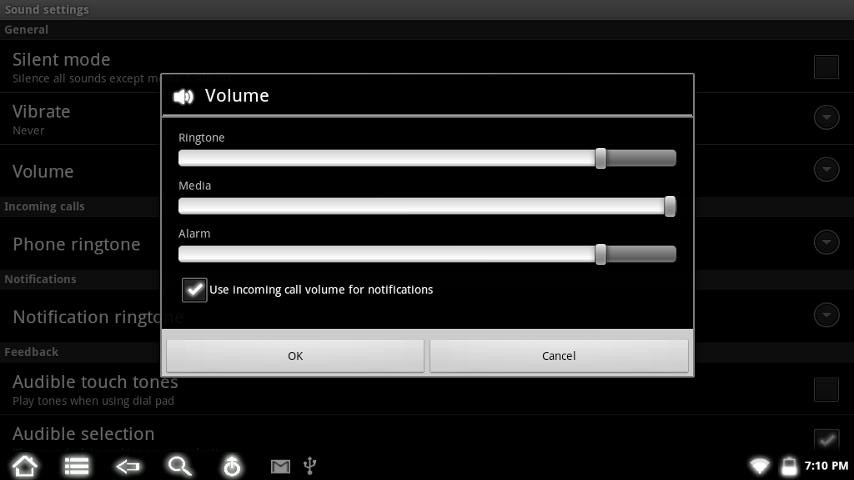Select the Audible selection row
This screenshot has height=480, width=854.
pyautogui.click(x=427, y=435)
